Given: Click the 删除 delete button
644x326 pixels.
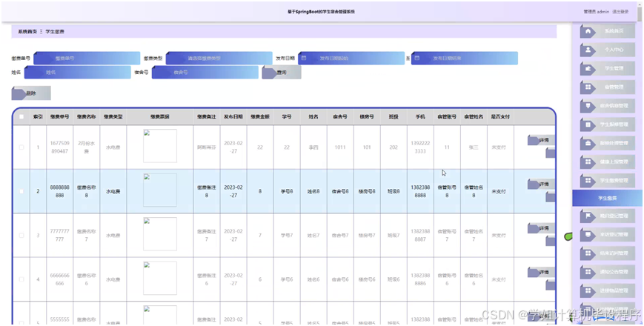Looking at the screenshot, I should 31,93.
